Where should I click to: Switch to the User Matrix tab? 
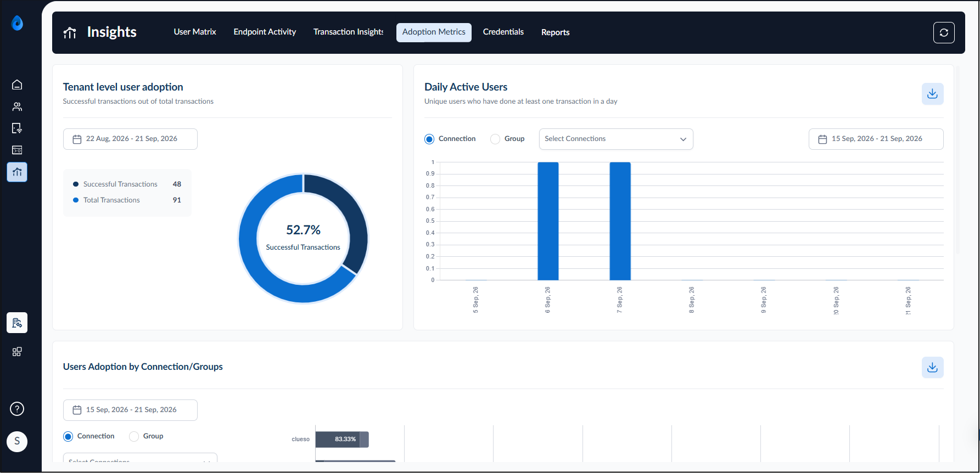(195, 32)
